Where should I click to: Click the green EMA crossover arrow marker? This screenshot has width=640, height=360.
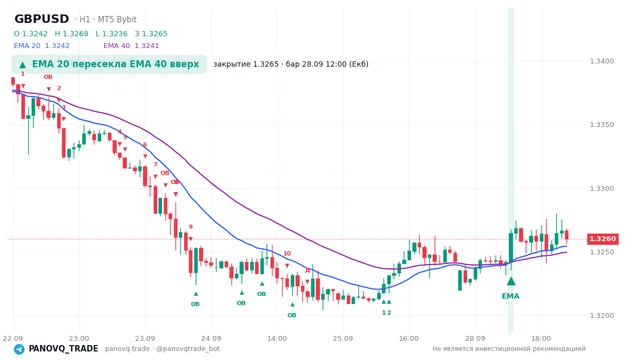click(511, 281)
